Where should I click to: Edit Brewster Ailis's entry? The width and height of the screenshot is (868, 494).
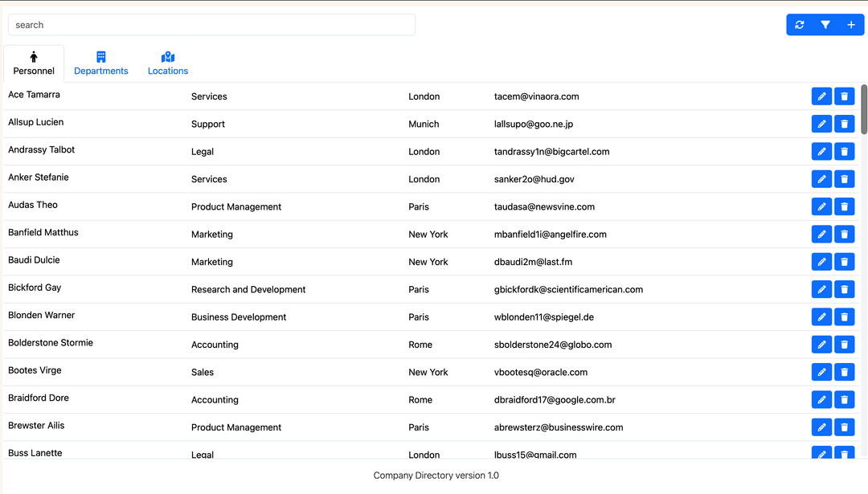click(x=821, y=427)
